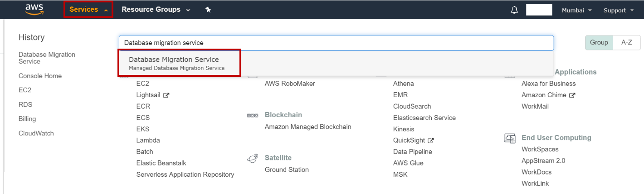This screenshot has width=644, height=194.
Task: Click Amazon Chime external link icon
Action: click(572, 95)
